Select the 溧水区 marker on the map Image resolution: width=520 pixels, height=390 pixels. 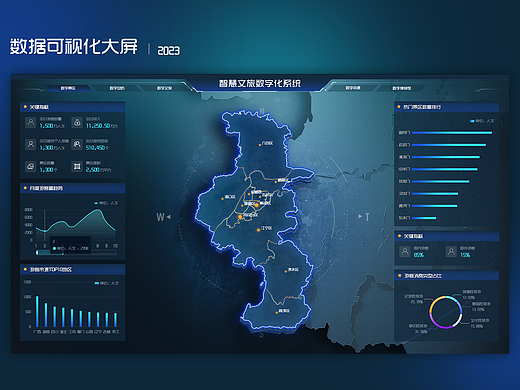coord(286,271)
